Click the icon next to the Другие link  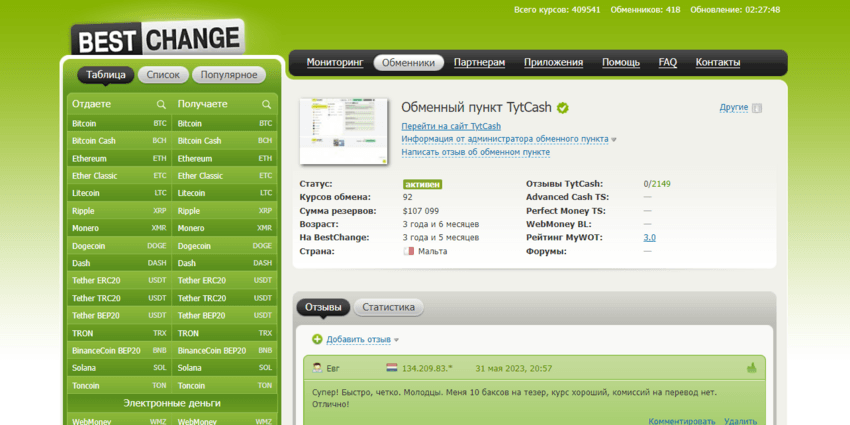pyautogui.click(x=757, y=108)
